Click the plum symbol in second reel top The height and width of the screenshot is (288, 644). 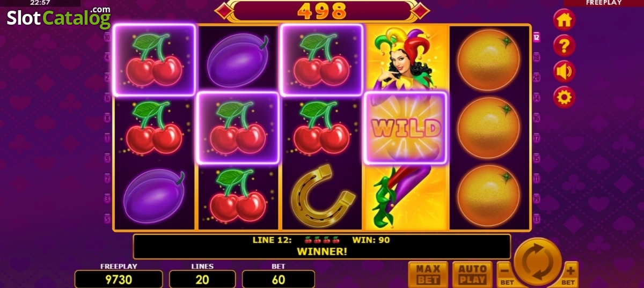[x=238, y=60]
